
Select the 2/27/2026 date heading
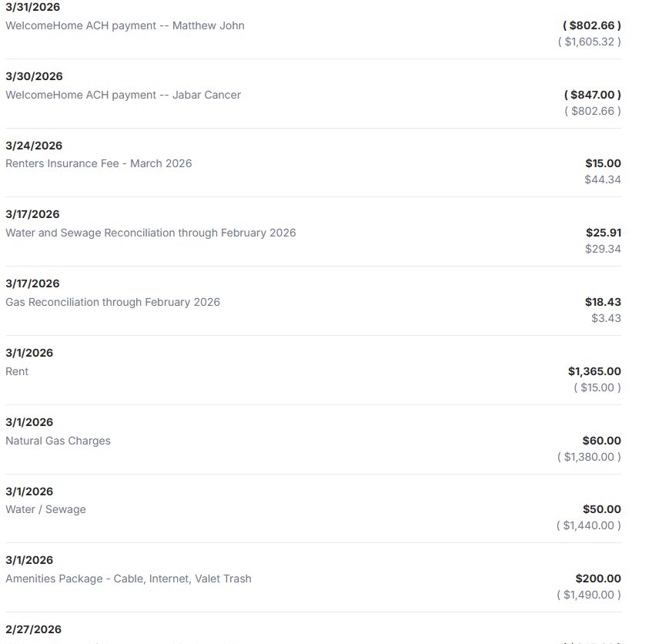pyautogui.click(x=33, y=629)
